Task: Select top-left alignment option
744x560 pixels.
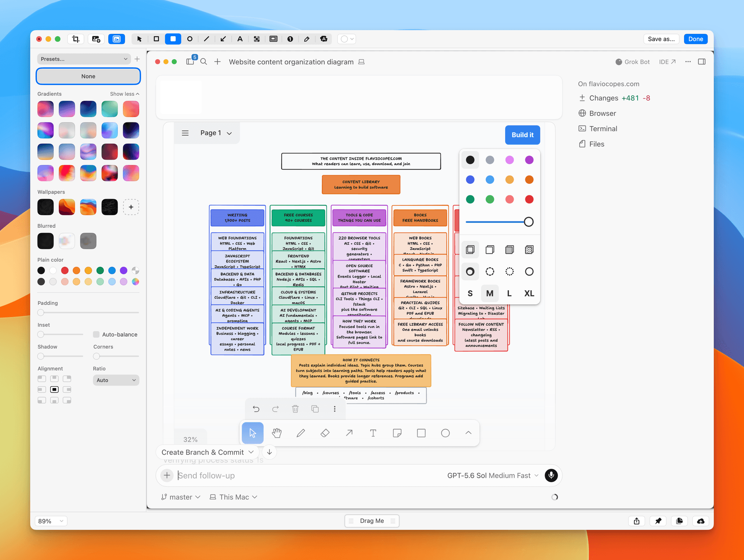Action: click(42, 379)
